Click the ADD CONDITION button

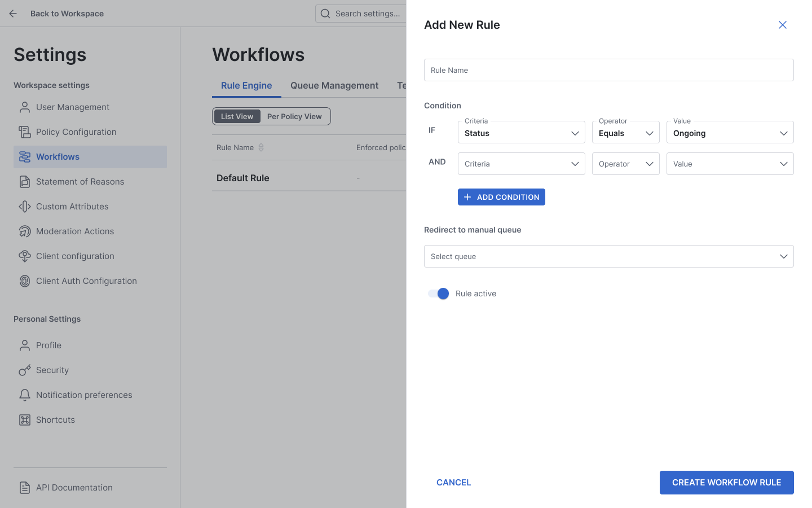pyautogui.click(x=501, y=197)
